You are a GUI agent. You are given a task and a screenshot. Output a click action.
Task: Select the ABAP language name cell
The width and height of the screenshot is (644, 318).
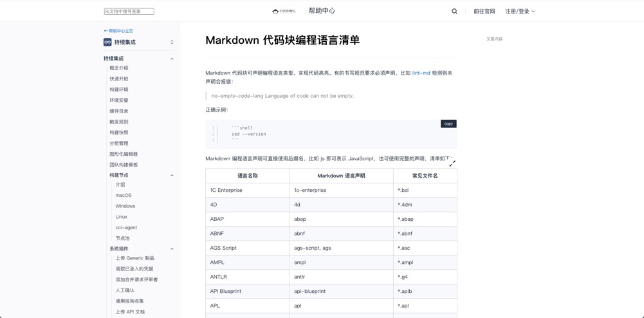[x=248, y=219]
